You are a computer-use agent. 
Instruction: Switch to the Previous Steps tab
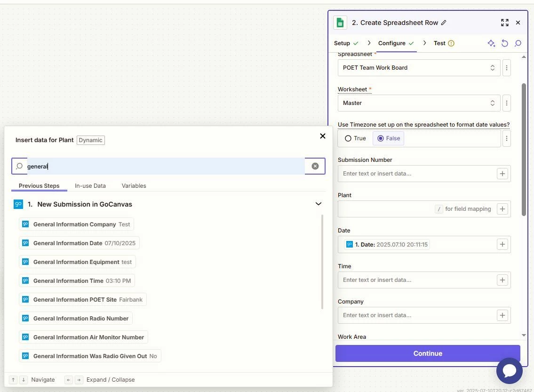pyautogui.click(x=39, y=186)
